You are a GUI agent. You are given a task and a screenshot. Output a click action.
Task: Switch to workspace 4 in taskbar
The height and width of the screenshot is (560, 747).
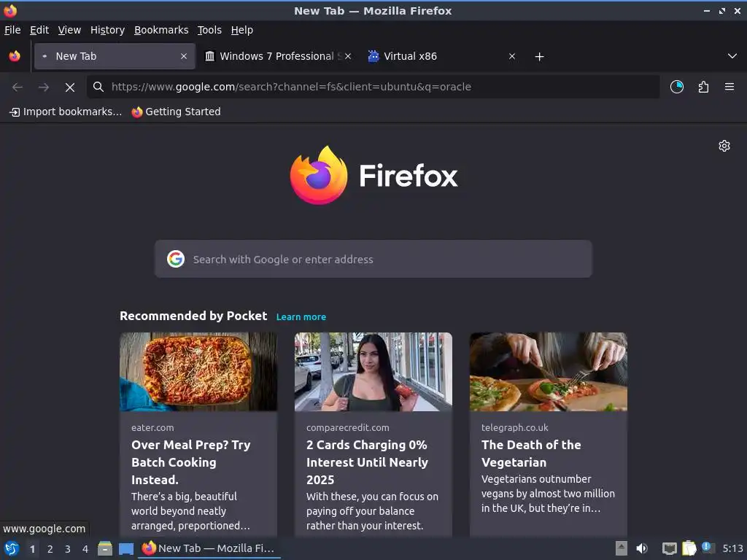[x=85, y=549]
